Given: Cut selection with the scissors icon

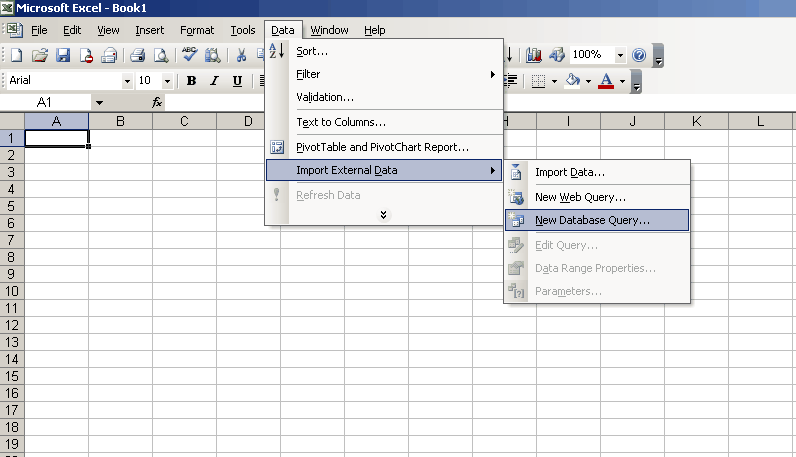Looking at the screenshot, I should coord(241,55).
